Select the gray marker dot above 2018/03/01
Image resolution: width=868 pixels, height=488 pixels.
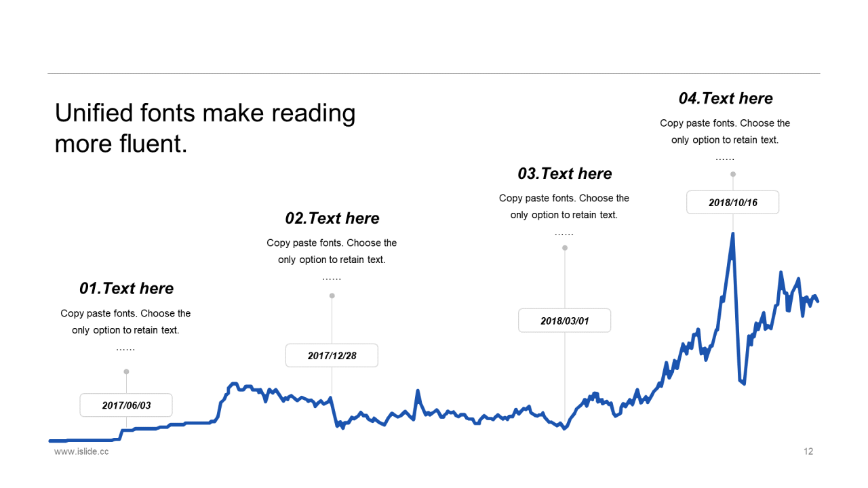click(x=565, y=248)
